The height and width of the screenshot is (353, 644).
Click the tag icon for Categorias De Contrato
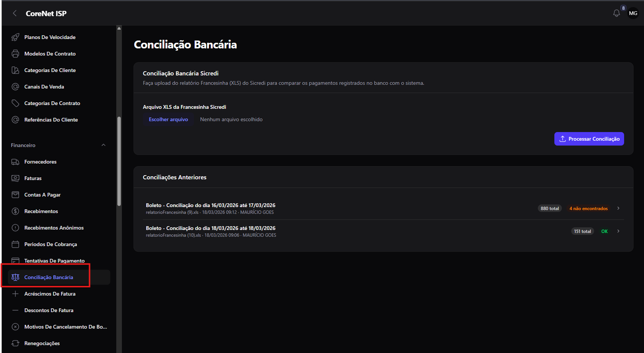[15, 103]
